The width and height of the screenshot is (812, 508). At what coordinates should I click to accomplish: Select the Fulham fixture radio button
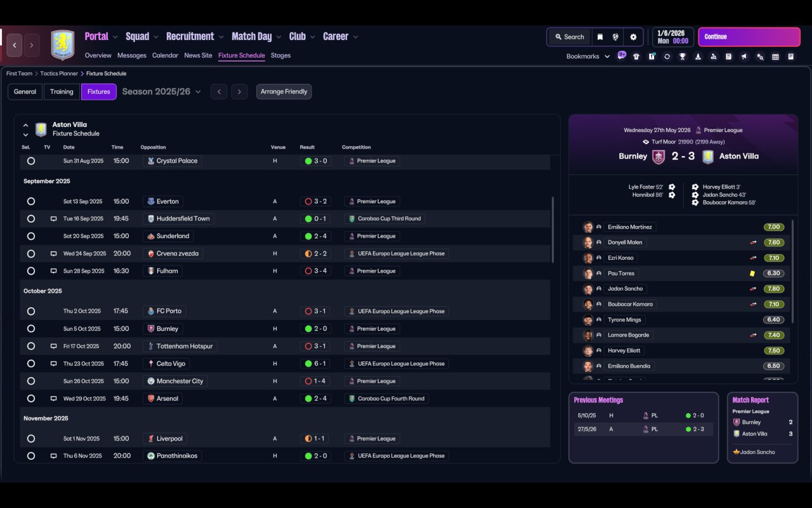31,271
